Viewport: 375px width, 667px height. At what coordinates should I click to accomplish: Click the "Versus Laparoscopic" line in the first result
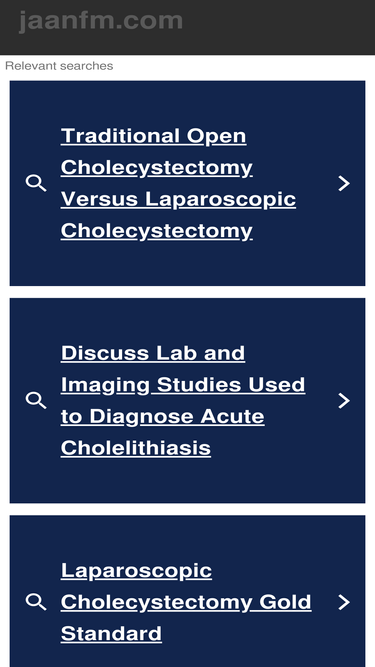click(x=178, y=199)
